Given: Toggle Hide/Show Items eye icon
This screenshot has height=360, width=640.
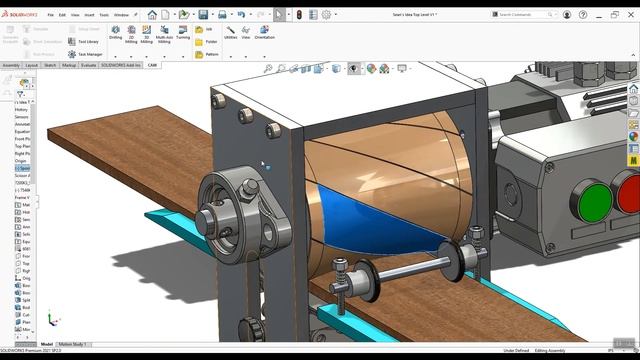Looking at the screenshot, I should pos(353,69).
